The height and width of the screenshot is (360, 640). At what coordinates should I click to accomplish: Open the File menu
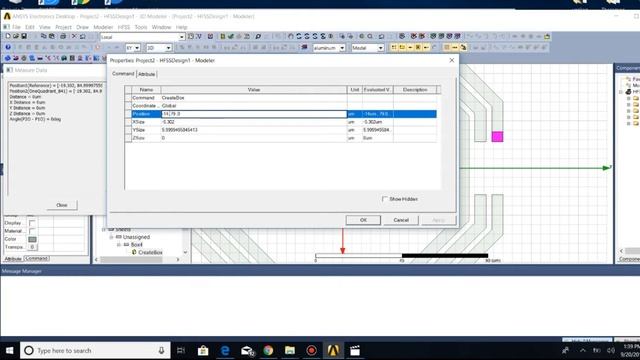(x=16, y=27)
